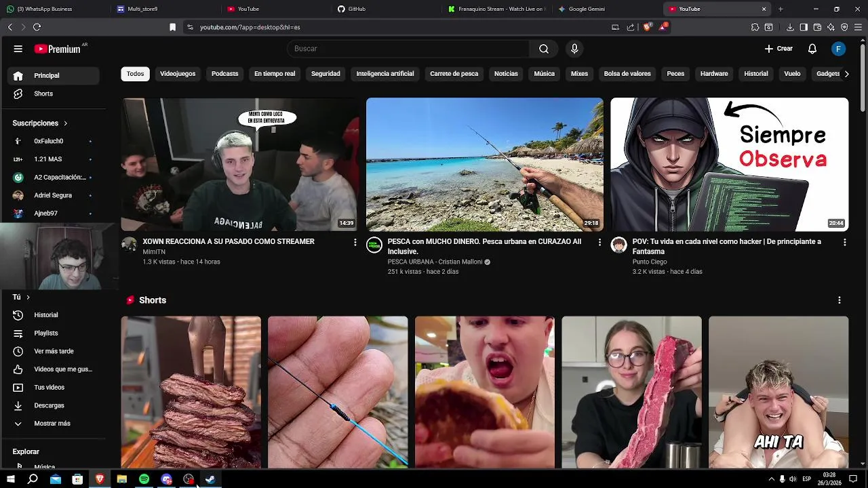Reload the page in the browser
Screen dimensions: 868x488
[37, 27]
